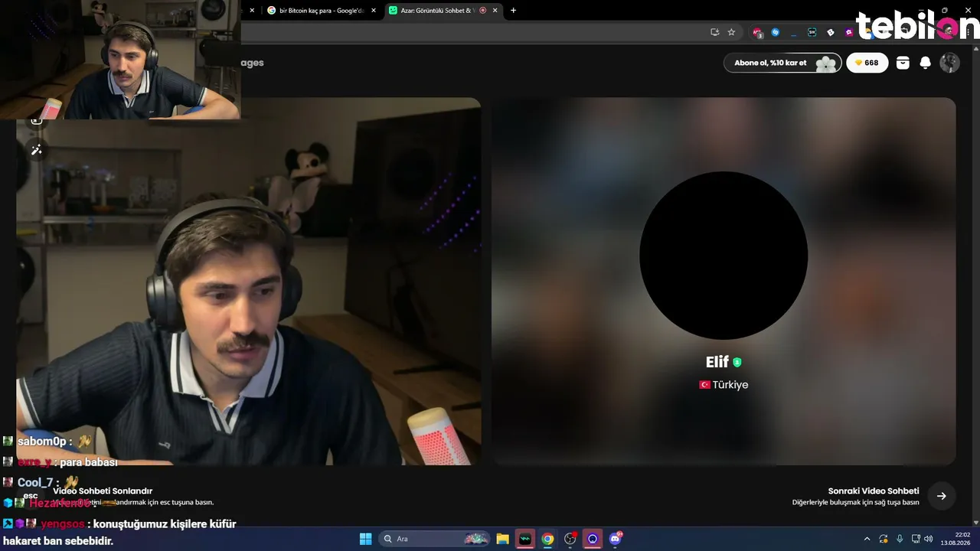The image size is (980, 551).
Task: Switch to the Azar video chat tab
Action: point(444,11)
